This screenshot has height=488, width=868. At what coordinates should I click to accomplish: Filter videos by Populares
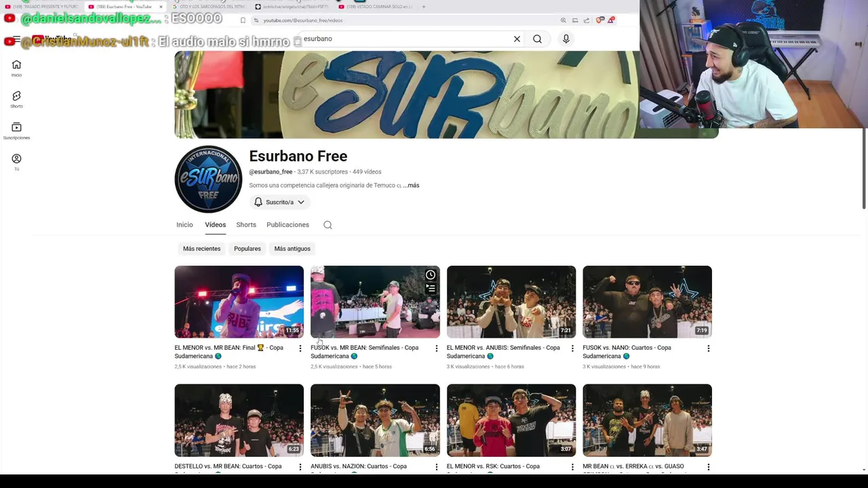click(248, 249)
